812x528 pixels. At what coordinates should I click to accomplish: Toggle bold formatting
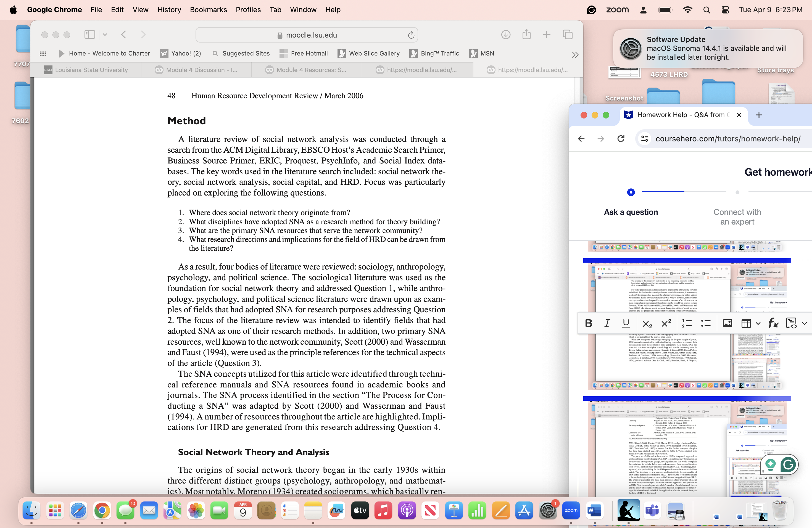point(588,323)
